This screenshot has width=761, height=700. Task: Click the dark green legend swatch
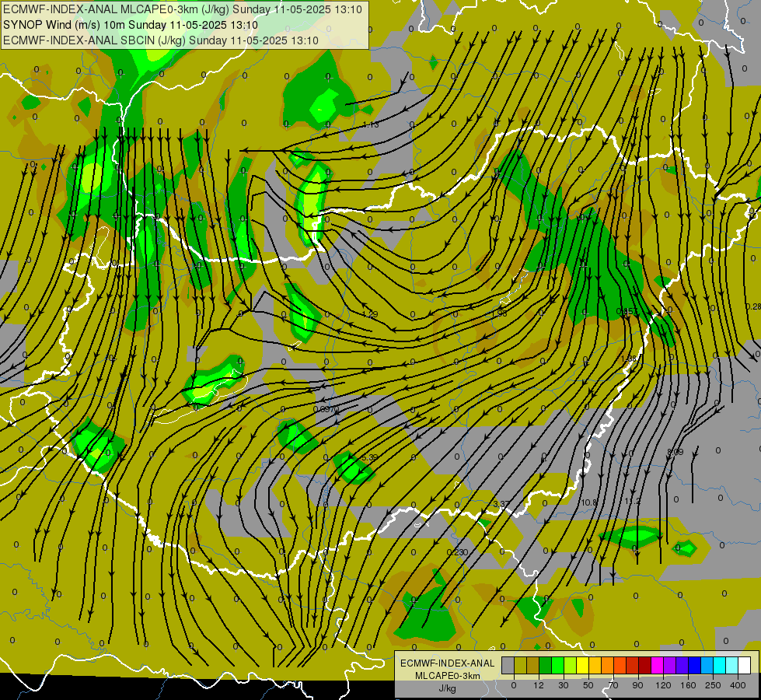pos(545,665)
